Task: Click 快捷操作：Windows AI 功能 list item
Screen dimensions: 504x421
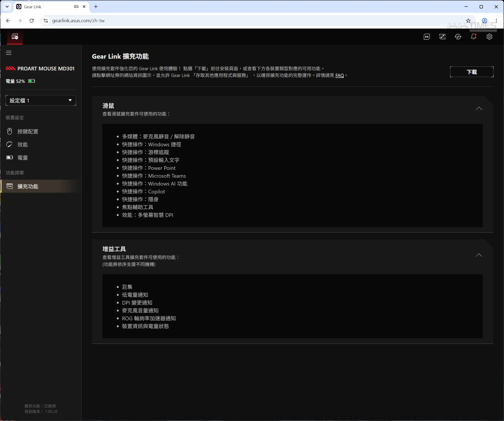Action: coord(155,184)
